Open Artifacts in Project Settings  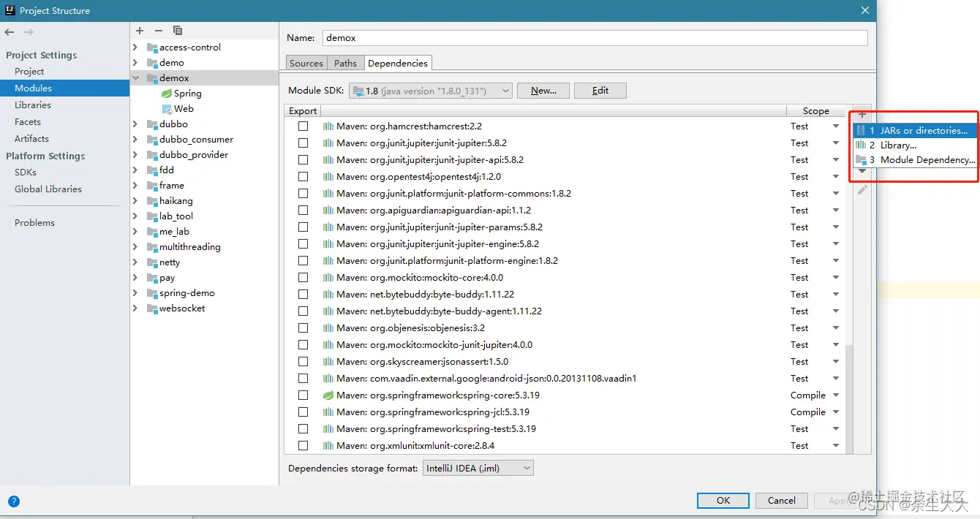pos(31,139)
